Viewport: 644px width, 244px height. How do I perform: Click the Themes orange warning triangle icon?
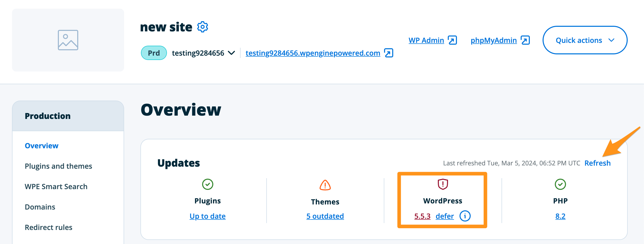coord(325,185)
